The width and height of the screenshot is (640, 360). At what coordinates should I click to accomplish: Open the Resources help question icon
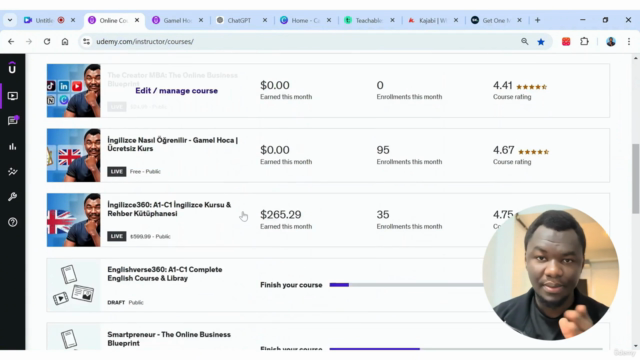click(13, 222)
